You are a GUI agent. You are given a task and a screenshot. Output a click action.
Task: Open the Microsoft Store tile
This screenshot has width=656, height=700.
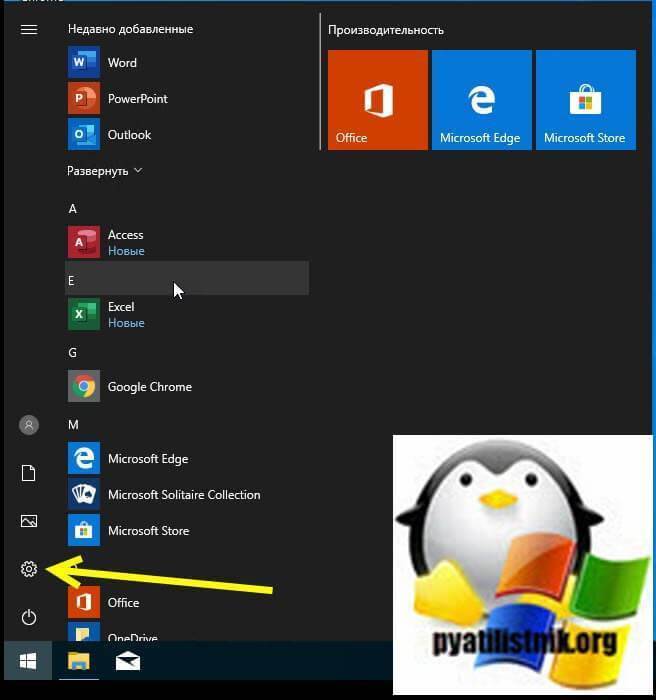pos(585,100)
